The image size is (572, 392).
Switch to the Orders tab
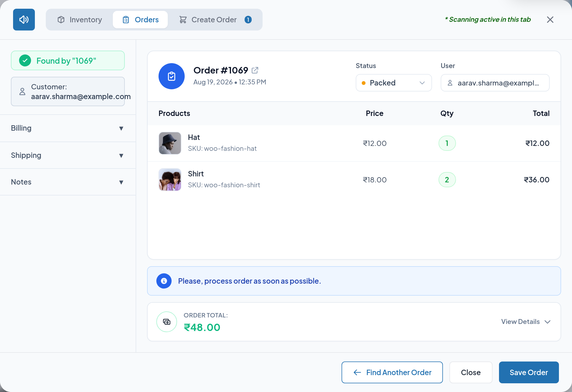click(x=141, y=20)
